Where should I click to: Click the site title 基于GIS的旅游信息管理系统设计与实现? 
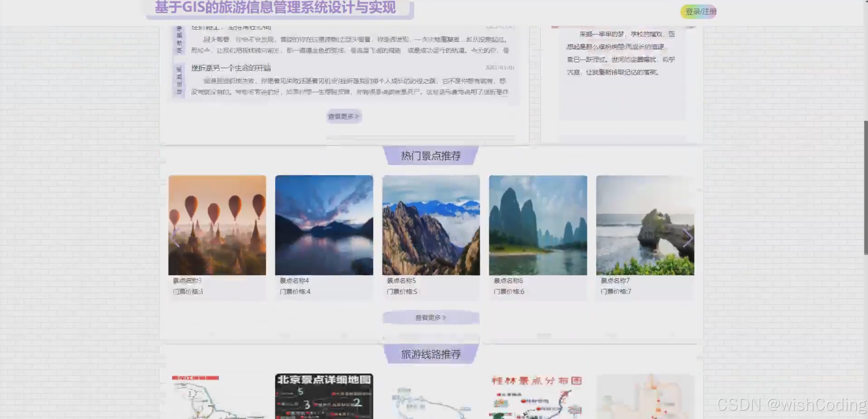[275, 8]
